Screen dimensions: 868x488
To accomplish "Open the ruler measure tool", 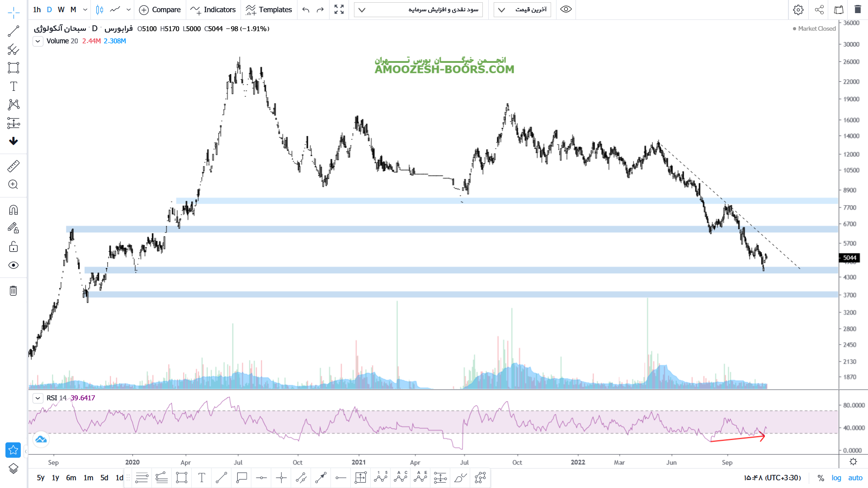I will [x=14, y=166].
